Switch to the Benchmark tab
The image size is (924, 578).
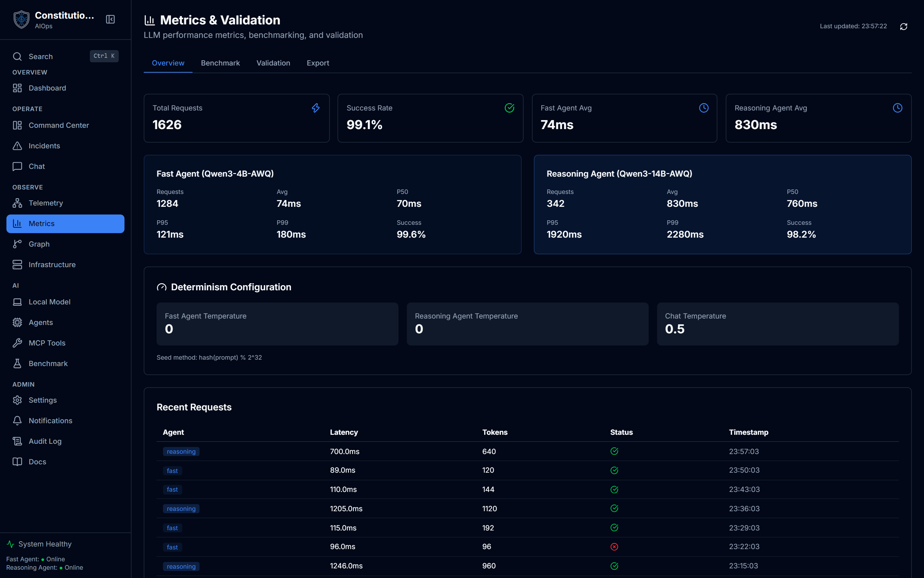click(220, 63)
